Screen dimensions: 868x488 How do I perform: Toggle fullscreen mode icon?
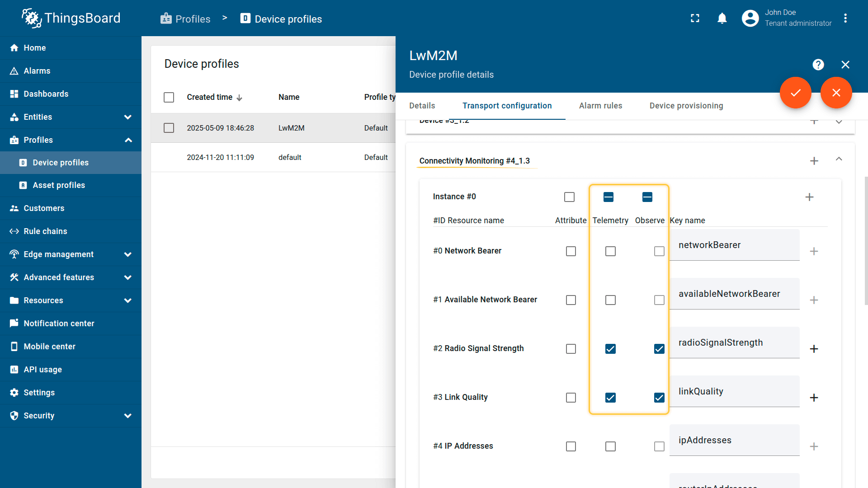pyautogui.click(x=695, y=18)
